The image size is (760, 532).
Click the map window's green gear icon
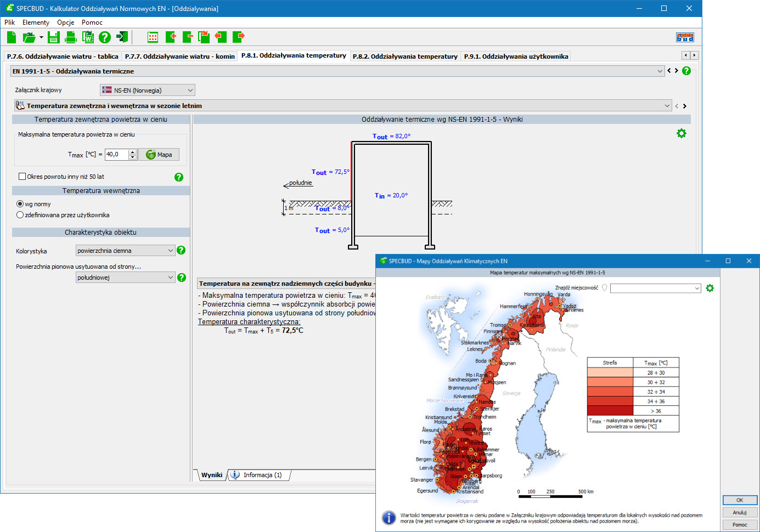pyautogui.click(x=710, y=288)
